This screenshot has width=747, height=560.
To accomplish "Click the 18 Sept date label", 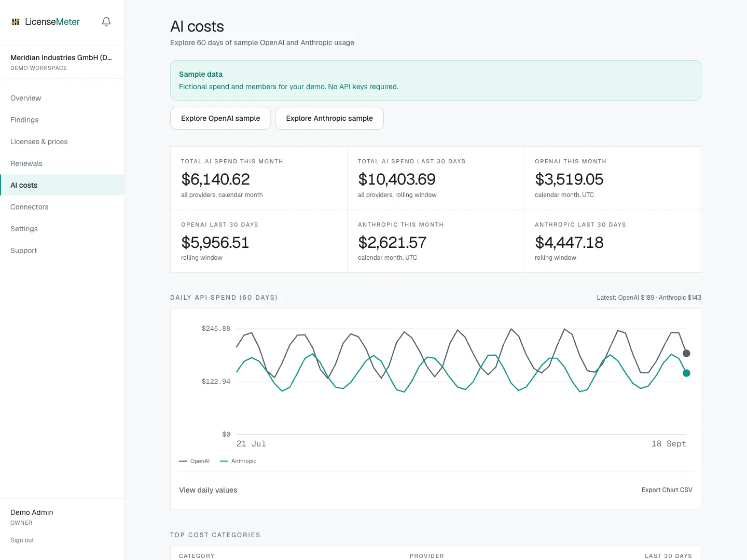I will click(x=669, y=444).
